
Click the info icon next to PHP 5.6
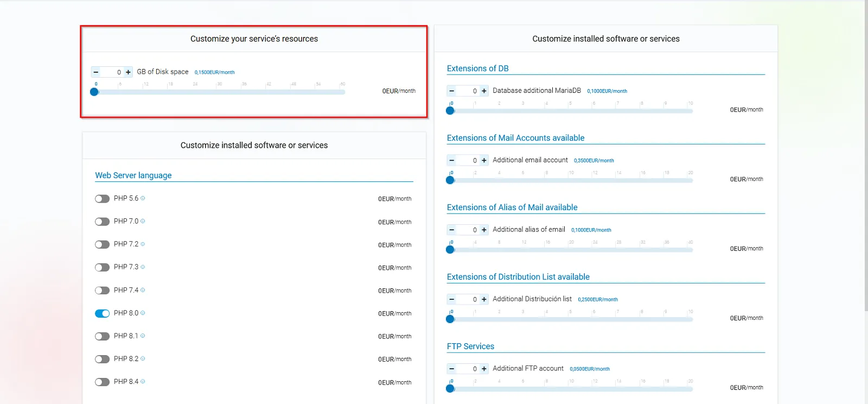[x=143, y=198]
